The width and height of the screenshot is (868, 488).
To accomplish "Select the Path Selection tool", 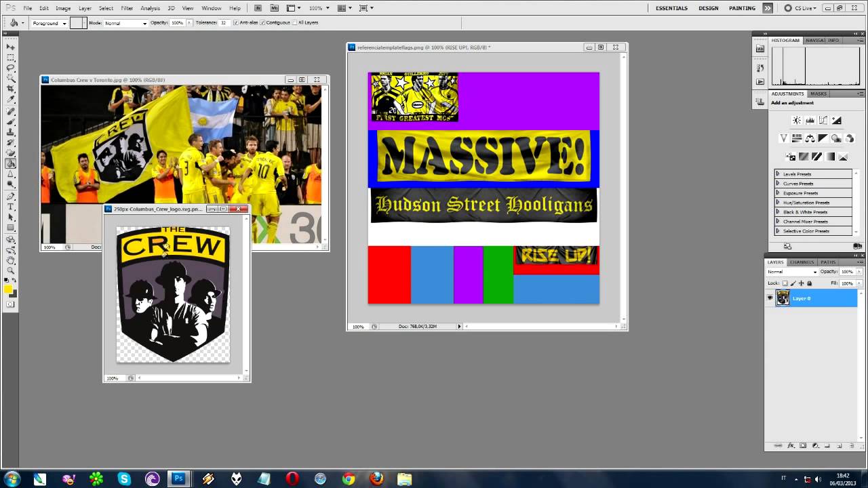I will click(11, 217).
